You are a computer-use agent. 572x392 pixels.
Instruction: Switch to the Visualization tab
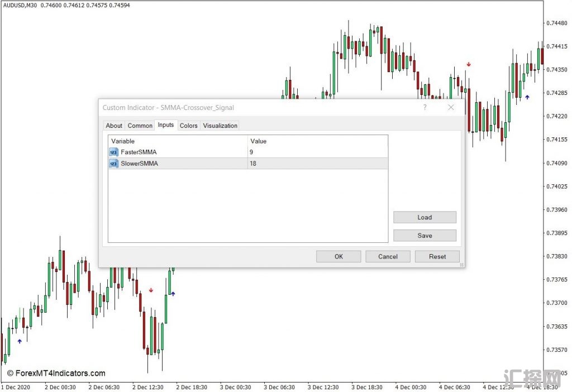[x=220, y=126]
